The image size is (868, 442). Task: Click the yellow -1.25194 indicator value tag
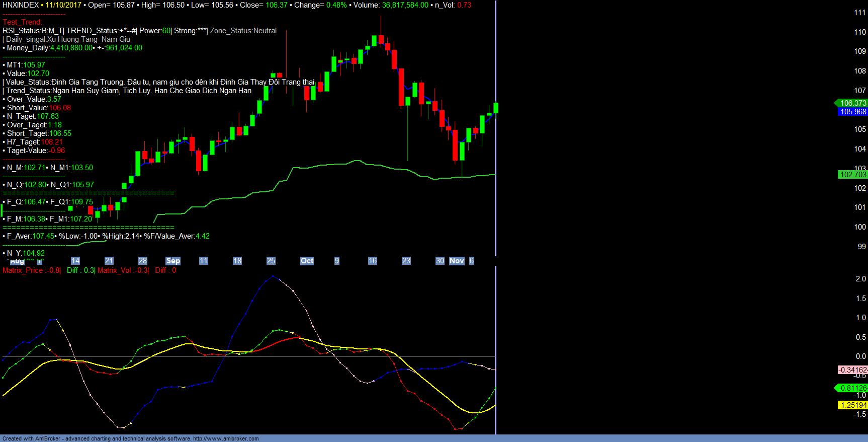coord(852,405)
